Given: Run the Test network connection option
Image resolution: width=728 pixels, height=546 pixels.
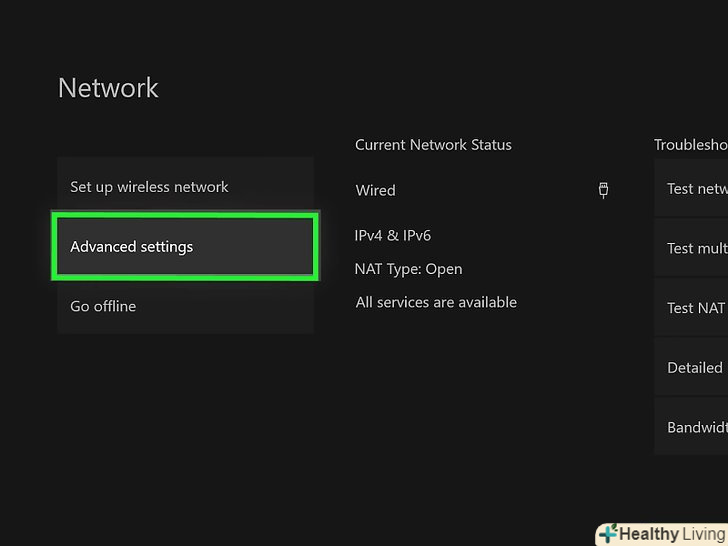Looking at the screenshot, I should [x=694, y=189].
